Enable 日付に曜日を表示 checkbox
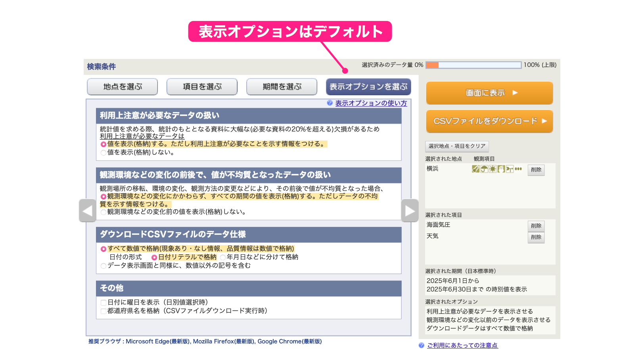 pos(103,303)
